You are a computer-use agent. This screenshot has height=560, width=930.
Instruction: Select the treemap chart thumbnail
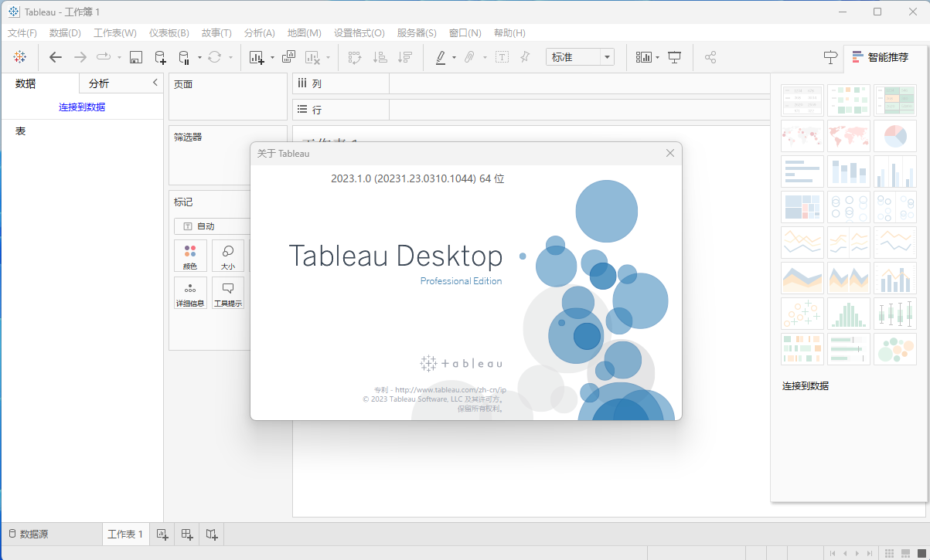802,207
